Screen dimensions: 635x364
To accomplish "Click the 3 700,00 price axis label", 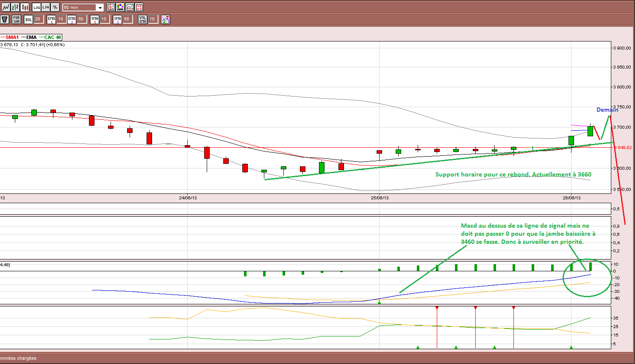I will point(622,127).
